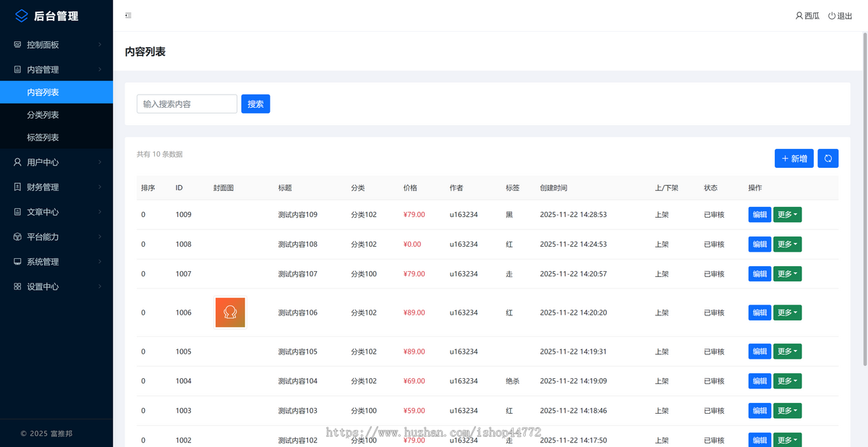Click the 上/下架 column header
868x447 pixels.
[667, 188]
